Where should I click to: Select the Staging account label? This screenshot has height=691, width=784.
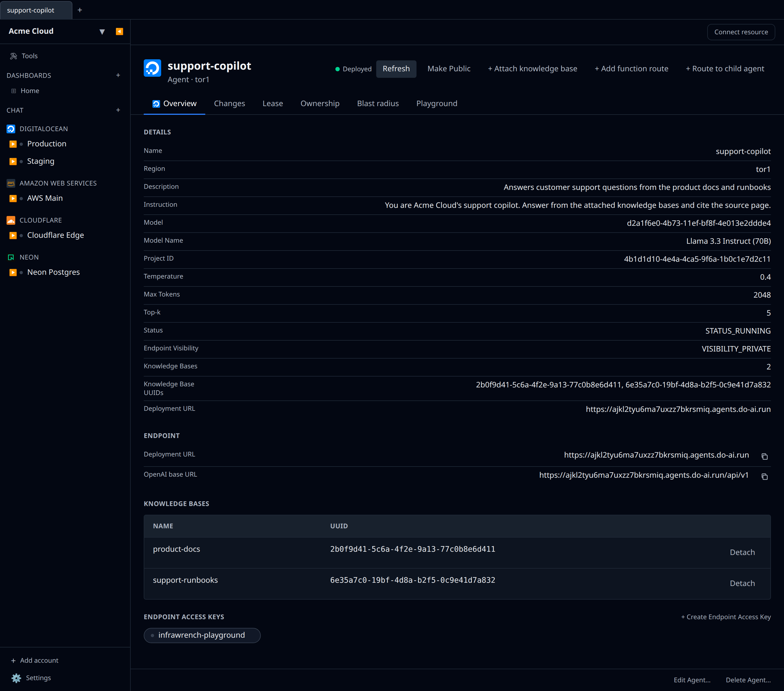(x=41, y=161)
